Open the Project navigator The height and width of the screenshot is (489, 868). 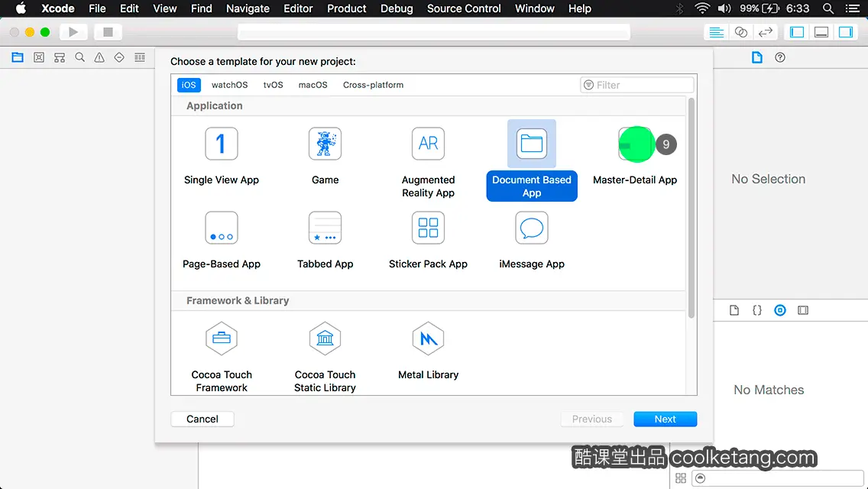point(18,57)
